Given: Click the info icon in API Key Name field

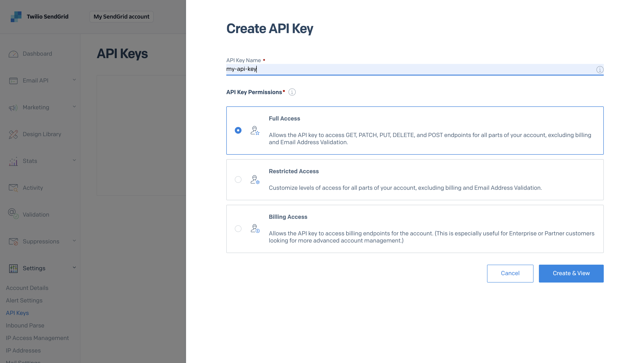Looking at the screenshot, I should pos(600,70).
